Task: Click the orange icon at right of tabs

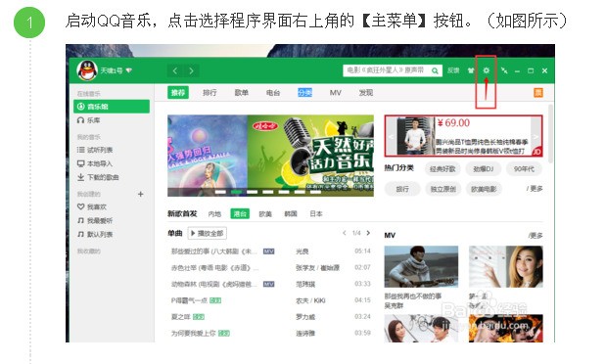Action: 537,92
